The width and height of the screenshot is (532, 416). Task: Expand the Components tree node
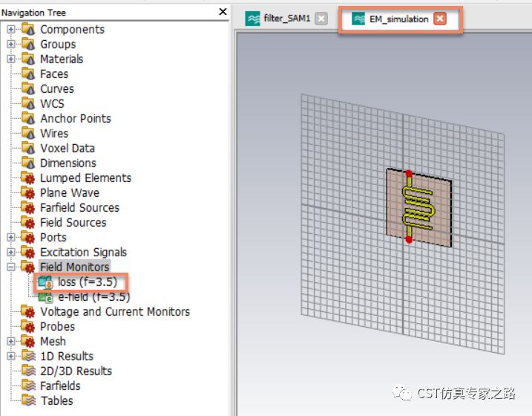pos(11,29)
